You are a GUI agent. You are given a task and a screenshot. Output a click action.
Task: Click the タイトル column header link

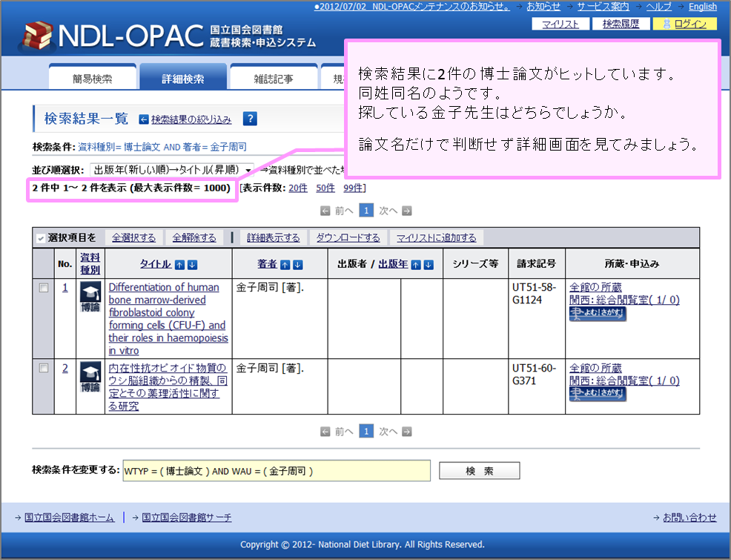pos(156,264)
